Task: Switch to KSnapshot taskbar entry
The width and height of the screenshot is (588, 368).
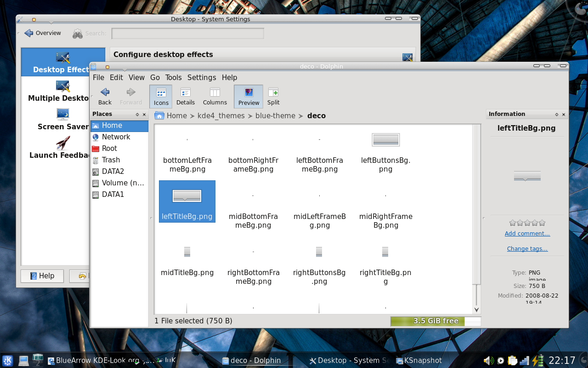Action: 419,361
